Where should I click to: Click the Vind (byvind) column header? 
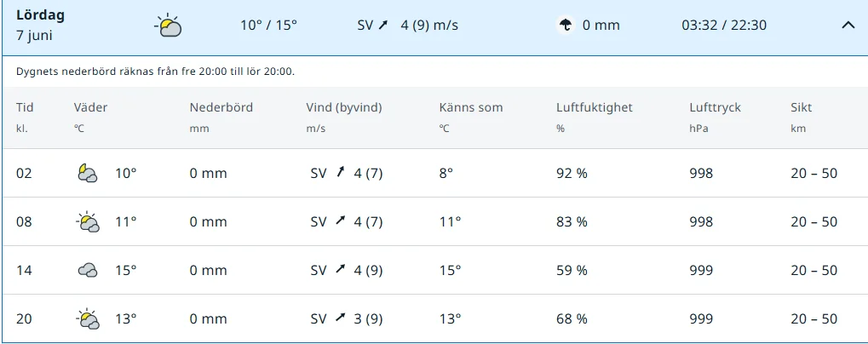click(344, 108)
